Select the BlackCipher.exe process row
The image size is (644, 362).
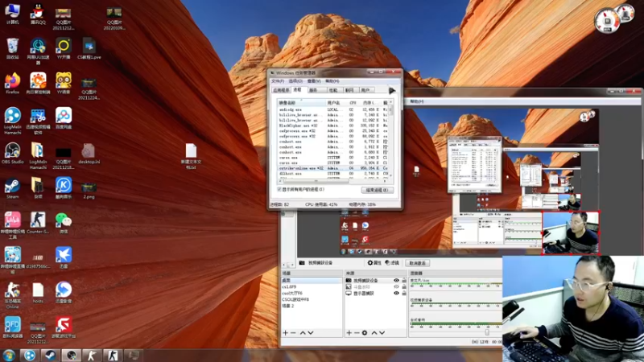click(x=333, y=125)
